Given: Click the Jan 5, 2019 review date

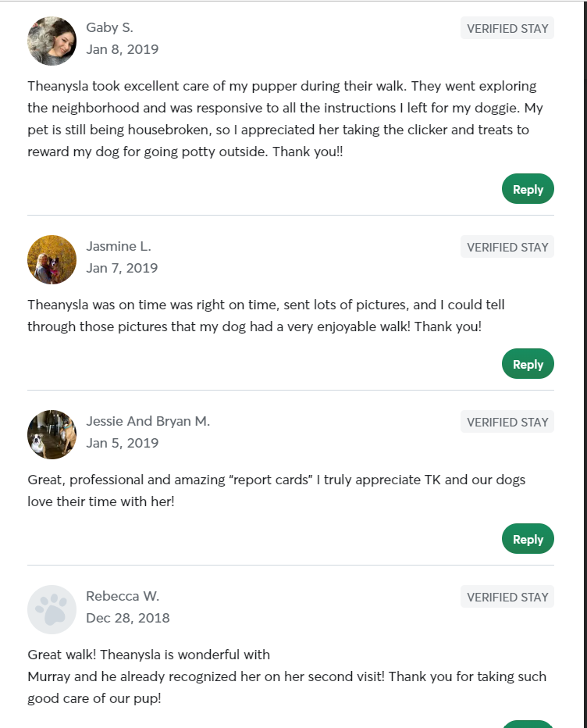Looking at the screenshot, I should pyautogui.click(x=122, y=442).
